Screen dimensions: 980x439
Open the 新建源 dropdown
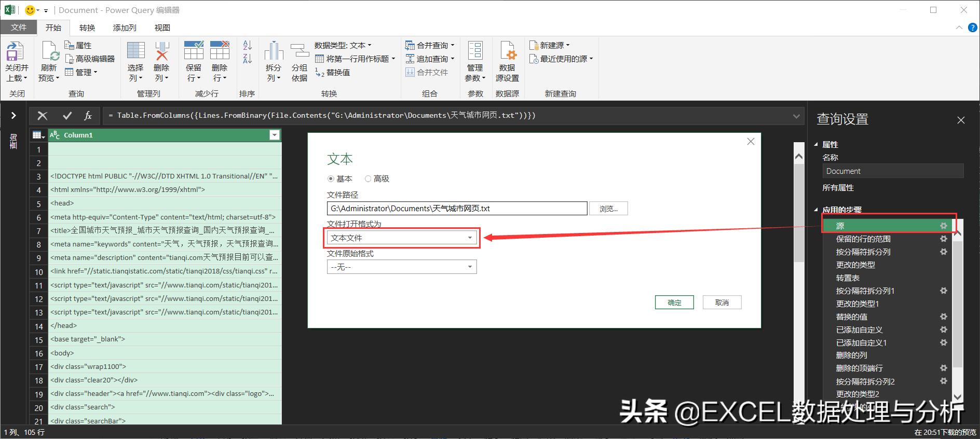pyautogui.click(x=550, y=45)
